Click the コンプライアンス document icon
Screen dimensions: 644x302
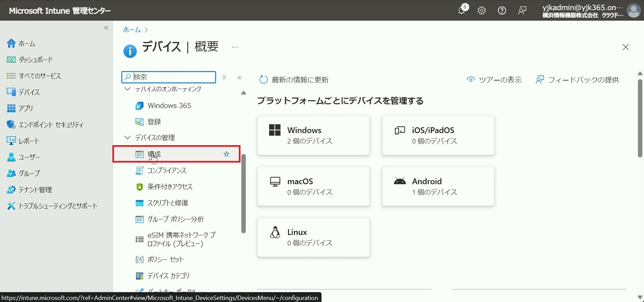(139, 171)
